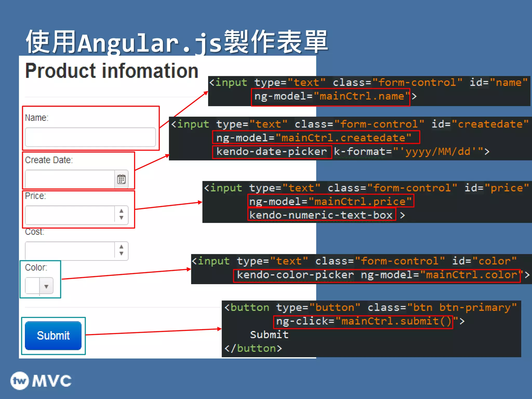
Task: Click the blue Submit button
Action: pos(53,336)
